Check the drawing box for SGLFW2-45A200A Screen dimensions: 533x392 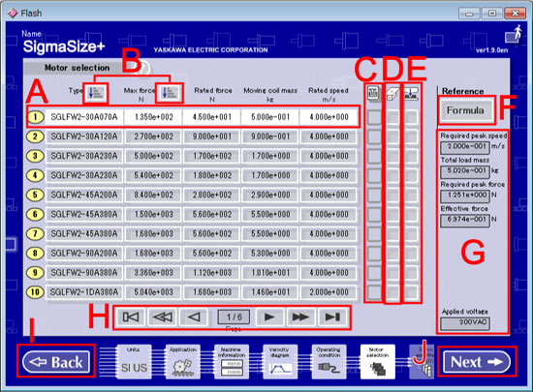click(392, 196)
